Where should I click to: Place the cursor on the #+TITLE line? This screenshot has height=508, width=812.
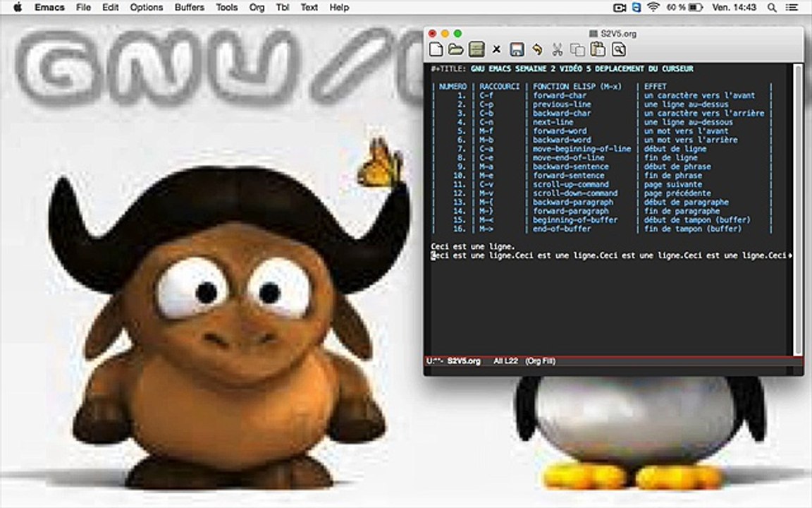point(562,68)
